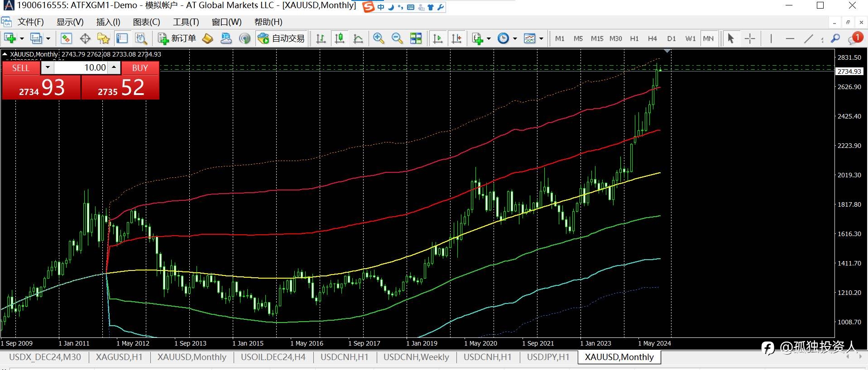Toggle the 自动交易 auto-trading button
The width and height of the screenshot is (868, 370).
281,39
